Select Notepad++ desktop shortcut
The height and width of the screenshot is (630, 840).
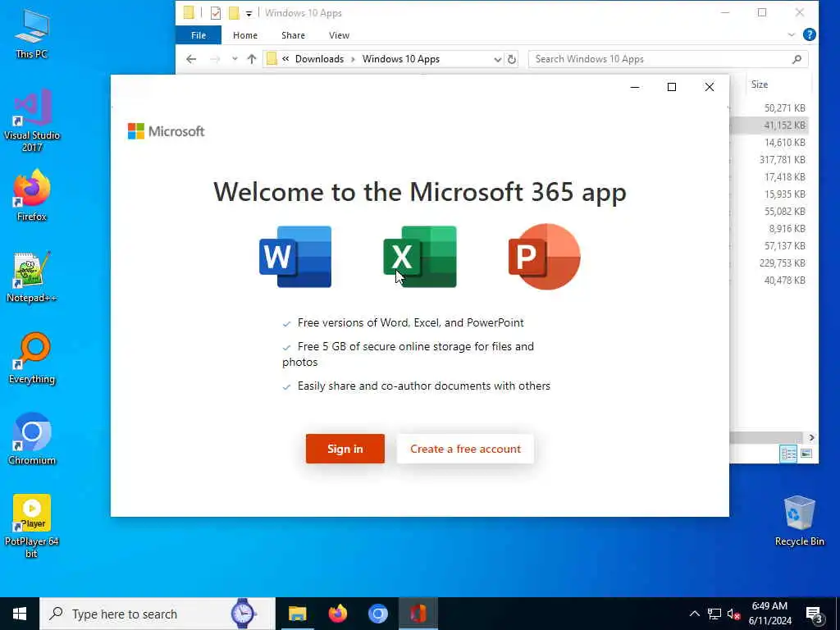click(x=32, y=277)
